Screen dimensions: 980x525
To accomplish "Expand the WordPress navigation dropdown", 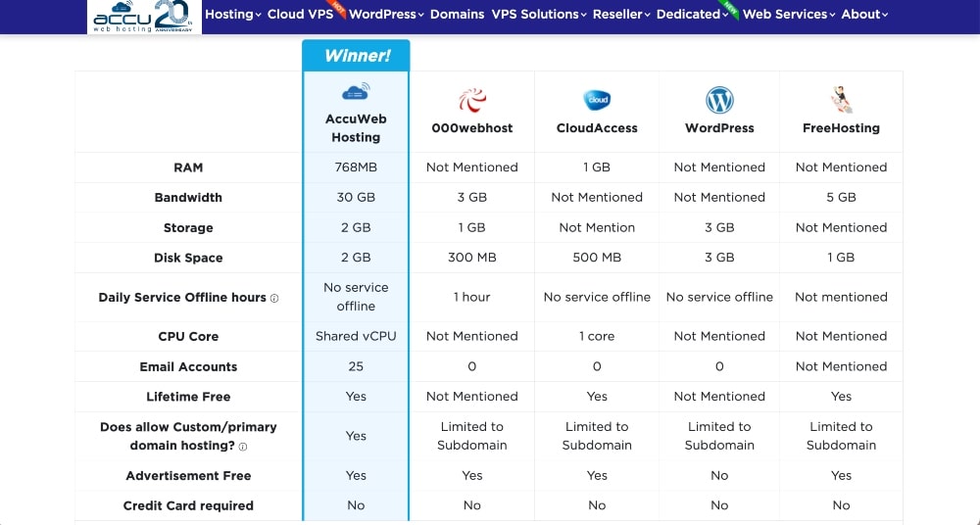I will (386, 15).
